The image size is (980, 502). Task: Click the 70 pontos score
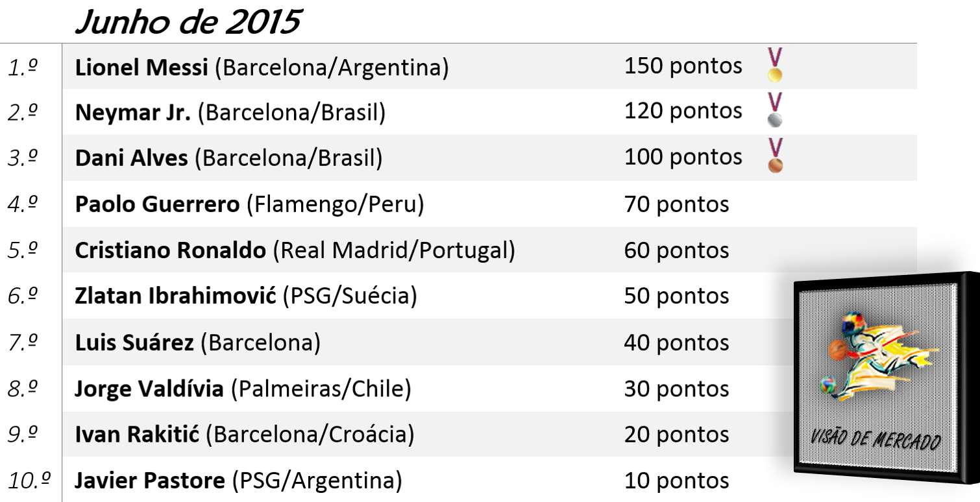coord(676,204)
